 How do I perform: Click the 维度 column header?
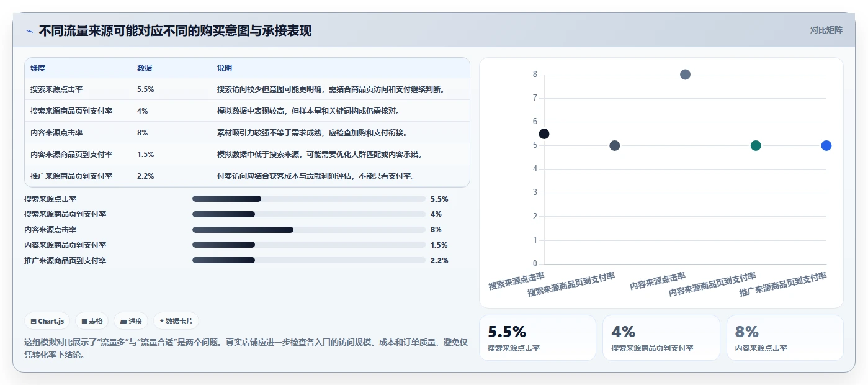point(38,68)
